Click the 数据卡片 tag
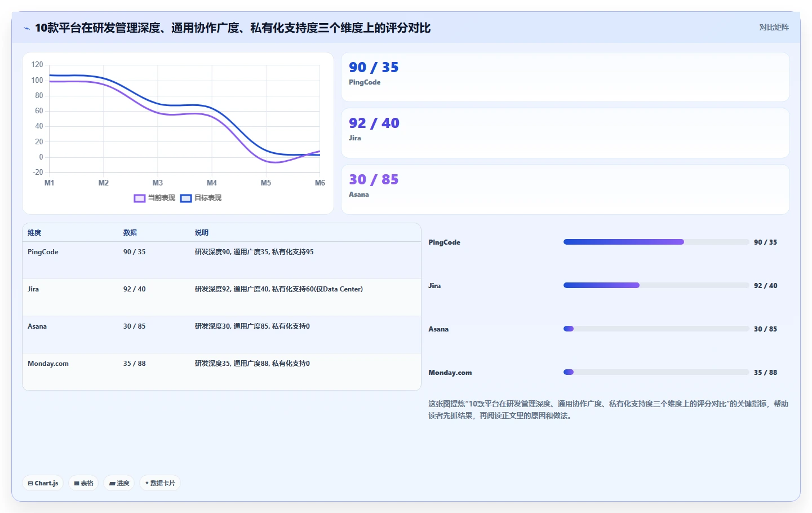 tap(160, 483)
